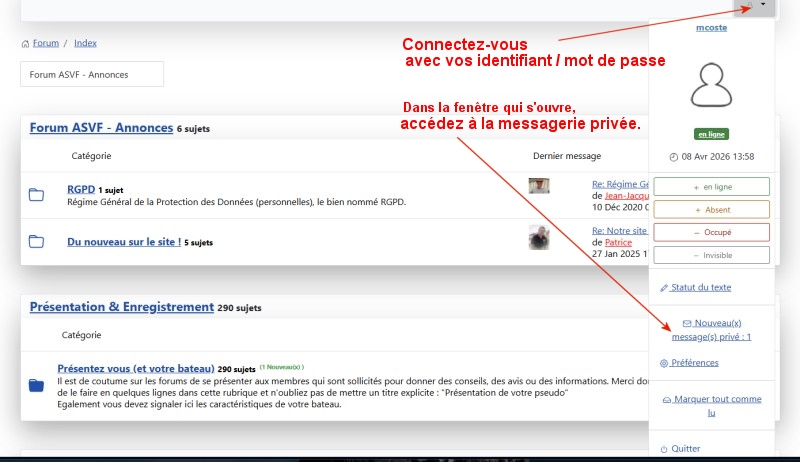
Task: Click Patrice's avatar on the 'Du nouveau' row
Action: pos(539,237)
